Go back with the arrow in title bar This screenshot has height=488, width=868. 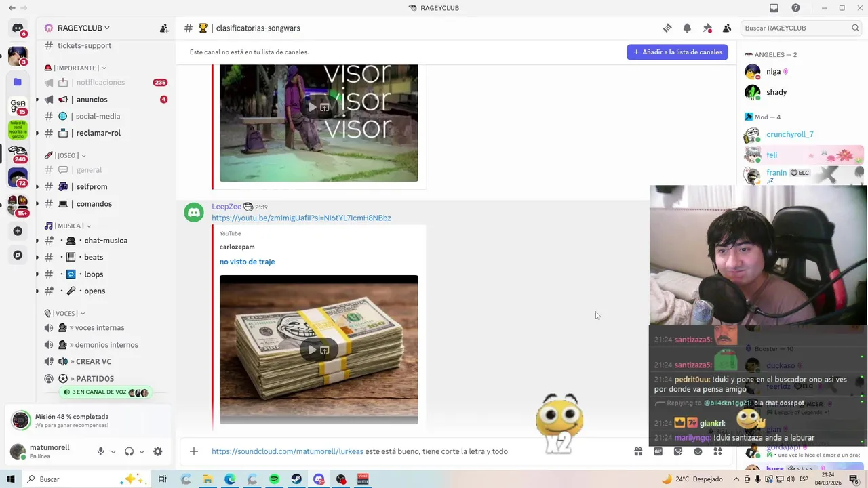coord(12,8)
